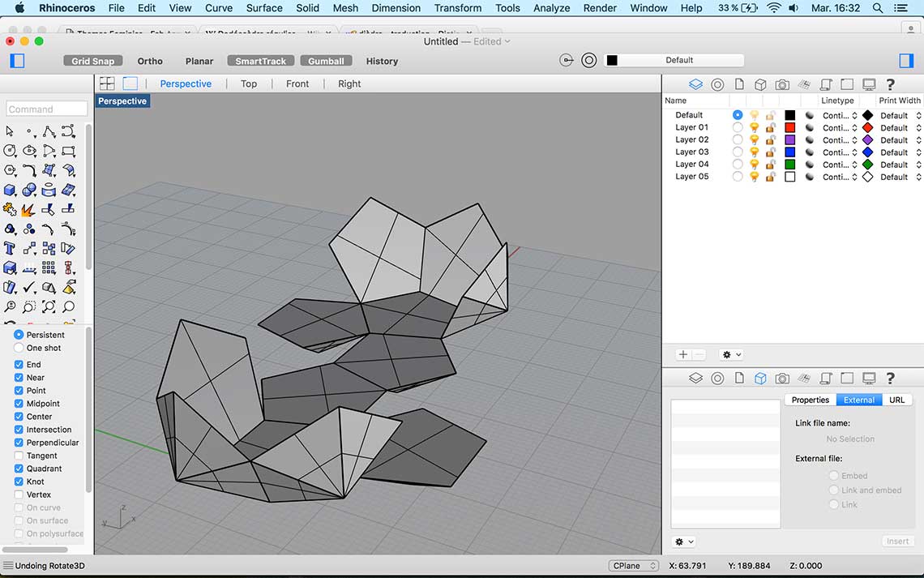Viewport: 924px width, 578px height.
Task: Make Layer 02 the current layer
Action: click(x=738, y=139)
